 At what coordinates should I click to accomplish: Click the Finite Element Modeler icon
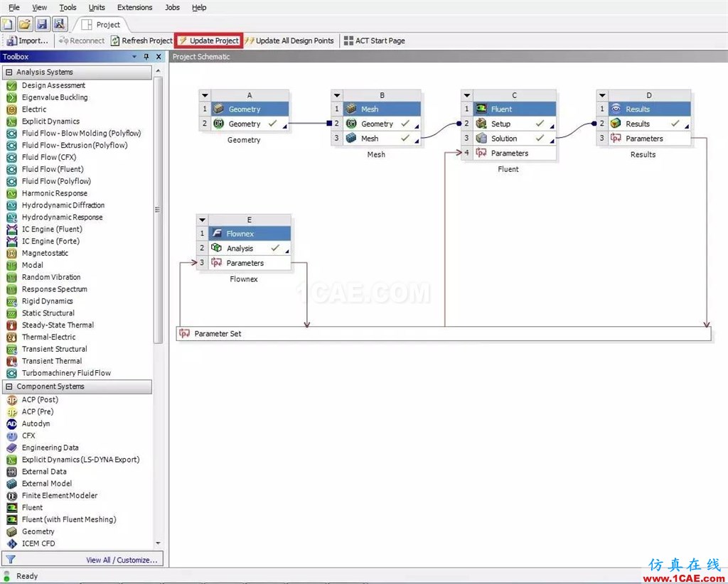(11, 495)
